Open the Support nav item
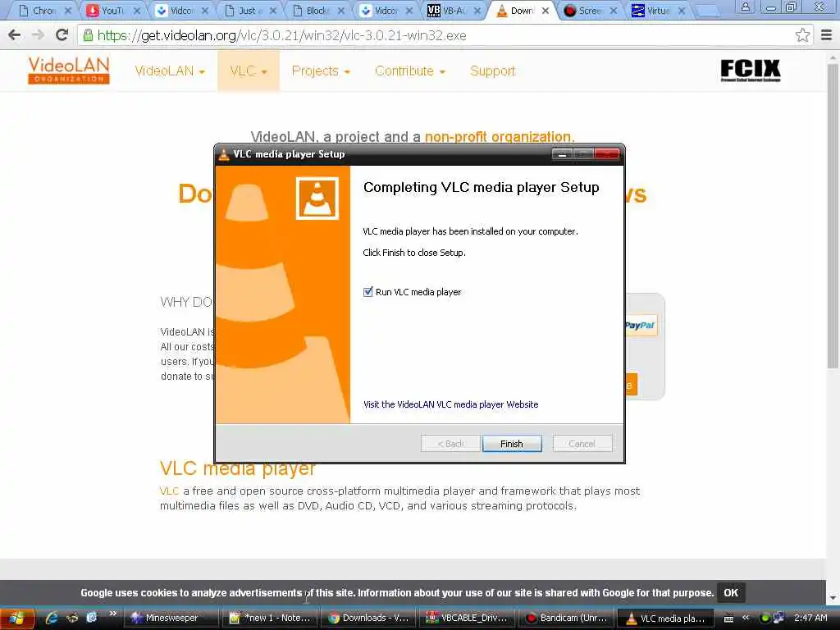 (492, 71)
